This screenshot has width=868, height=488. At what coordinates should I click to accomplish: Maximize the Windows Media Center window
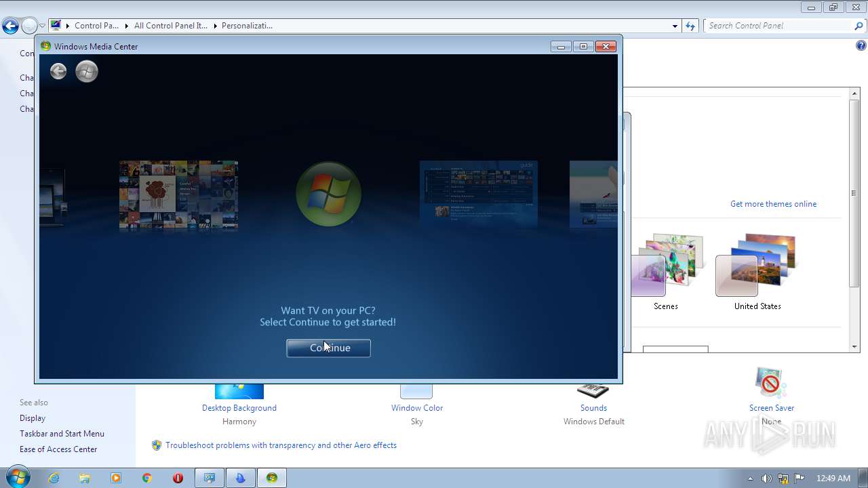[x=583, y=46]
